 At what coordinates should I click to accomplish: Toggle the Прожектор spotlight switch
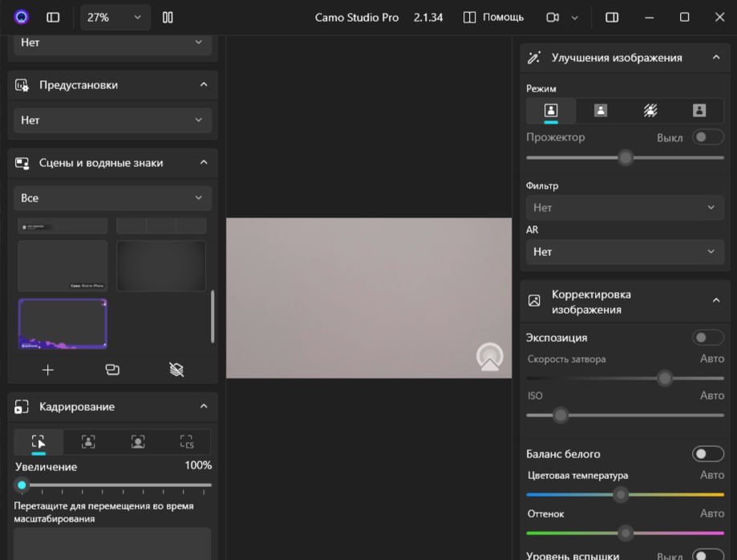click(x=708, y=137)
